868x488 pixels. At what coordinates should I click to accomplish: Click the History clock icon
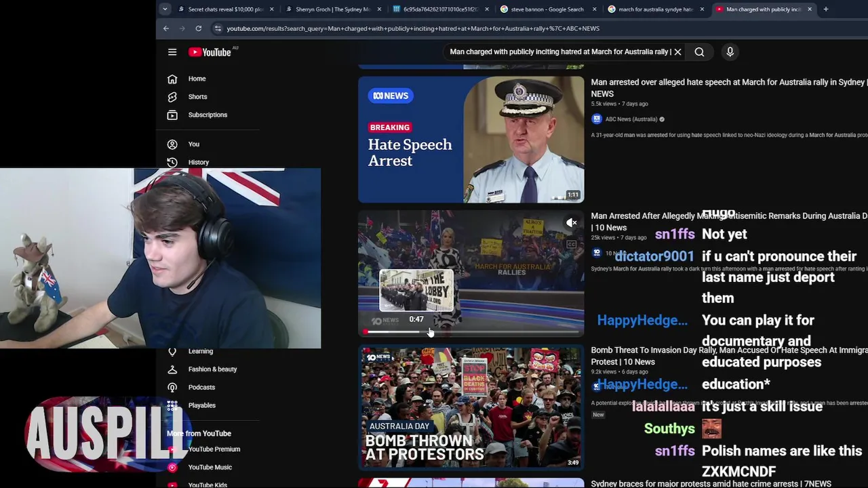click(x=172, y=163)
